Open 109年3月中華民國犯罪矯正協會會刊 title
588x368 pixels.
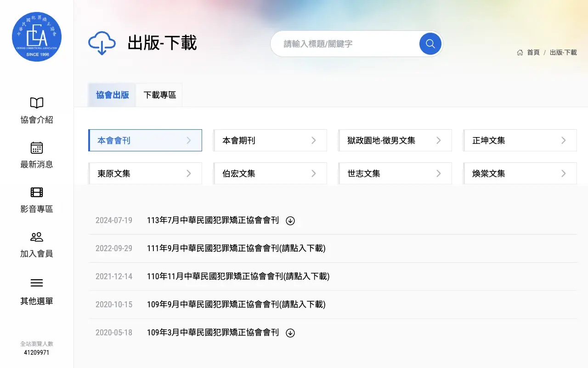[x=213, y=333]
